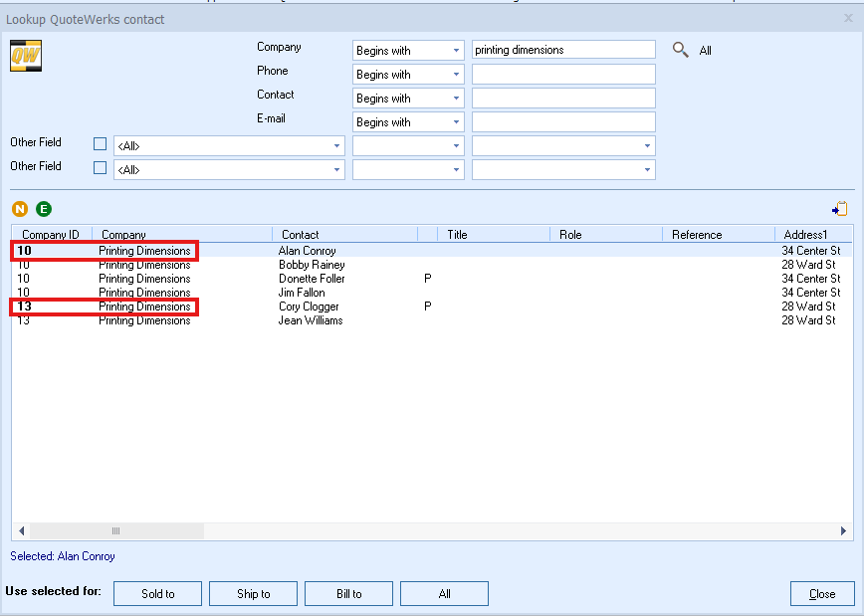Open the Contact 'Begins with' dropdown
Image resolution: width=864 pixels, height=616 pixels.
coord(408,99)
